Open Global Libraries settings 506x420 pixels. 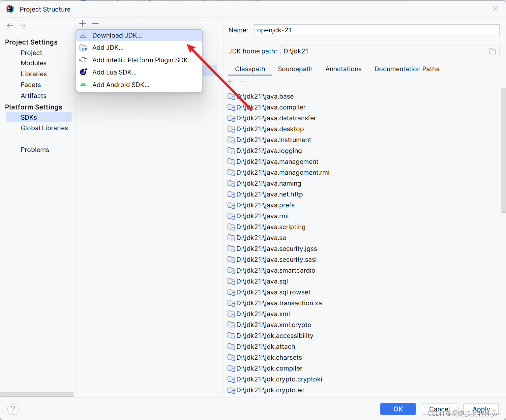[44, 128]
